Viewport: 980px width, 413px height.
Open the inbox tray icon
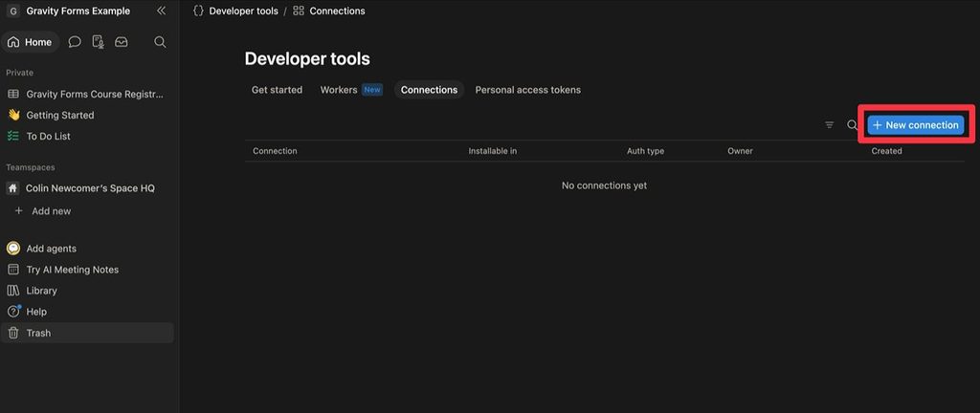(122, 42)
